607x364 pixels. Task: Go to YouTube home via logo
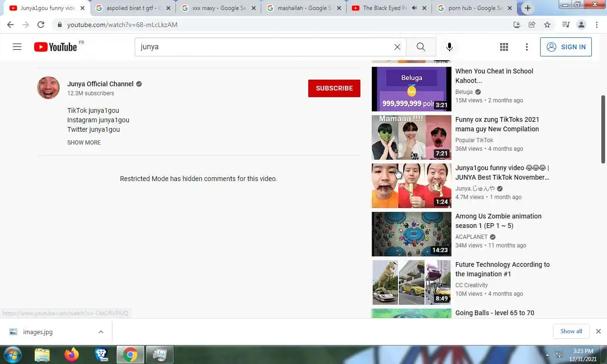pyautogui.click(x=55, y=47)
